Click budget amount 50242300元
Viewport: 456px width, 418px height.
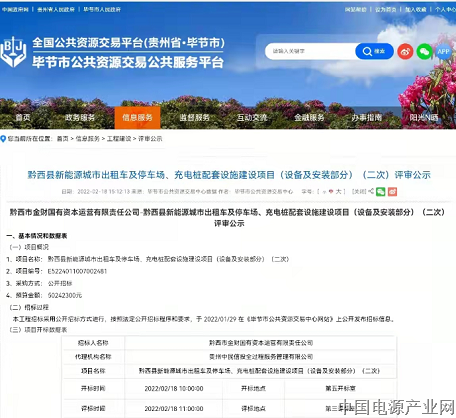pos(65,295)
